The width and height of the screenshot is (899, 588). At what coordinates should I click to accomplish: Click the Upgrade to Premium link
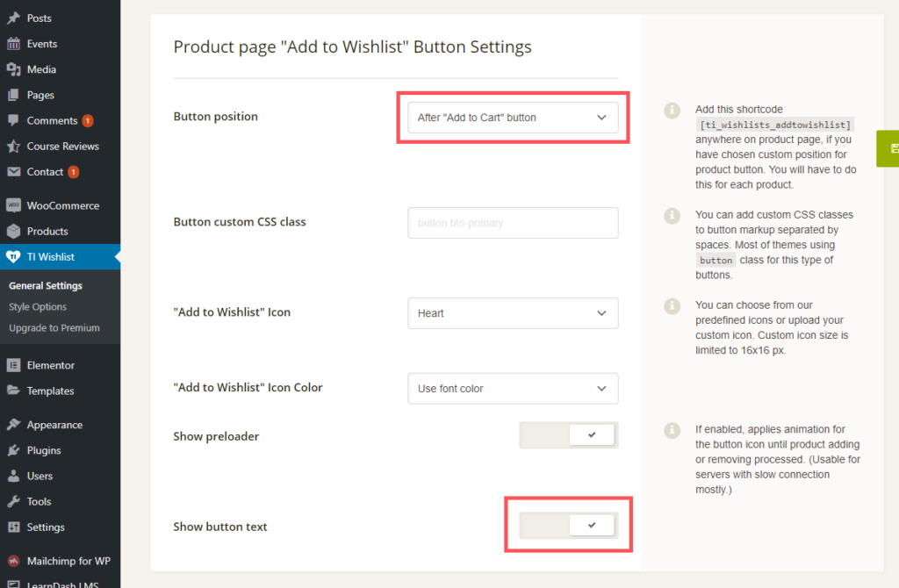tap(54, 328)
